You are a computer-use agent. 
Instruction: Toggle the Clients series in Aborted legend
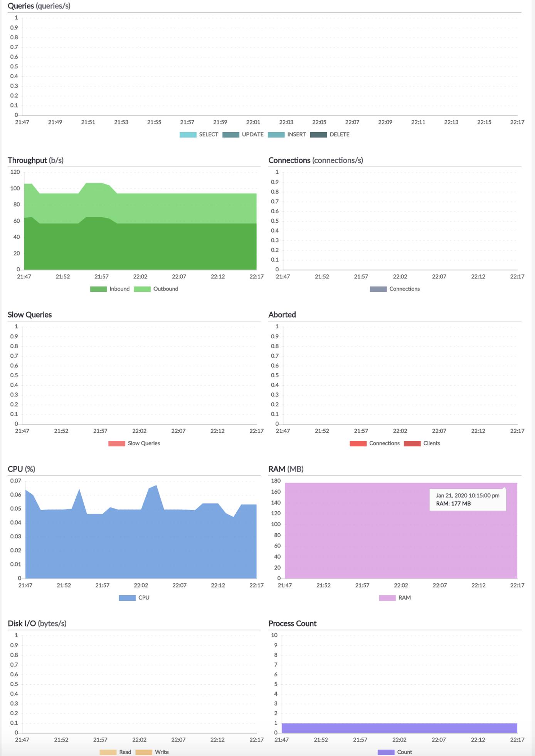point(422,444)
